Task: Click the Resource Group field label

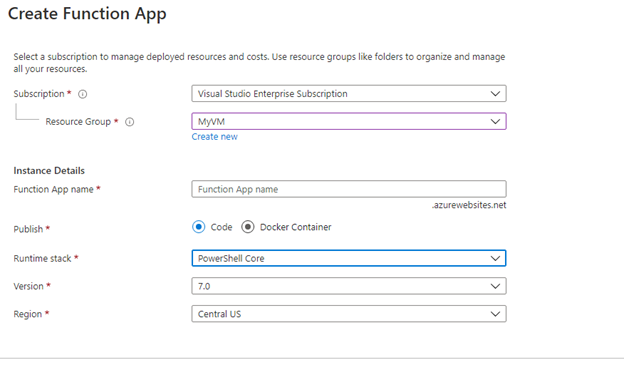Action: pos(78,122)
